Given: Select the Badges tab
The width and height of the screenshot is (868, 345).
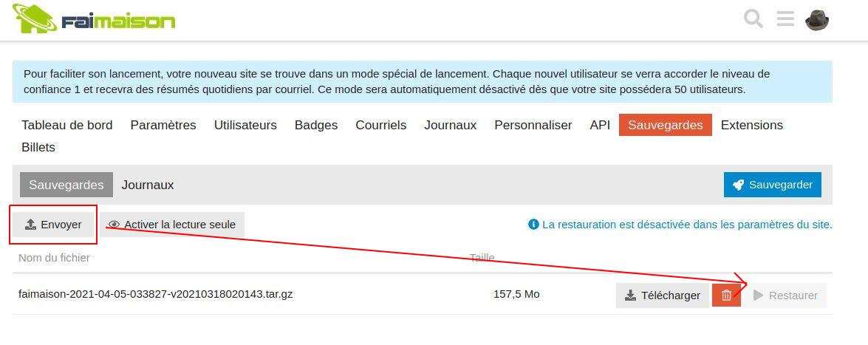Looking at the screenshot, I should pos(316,126).
